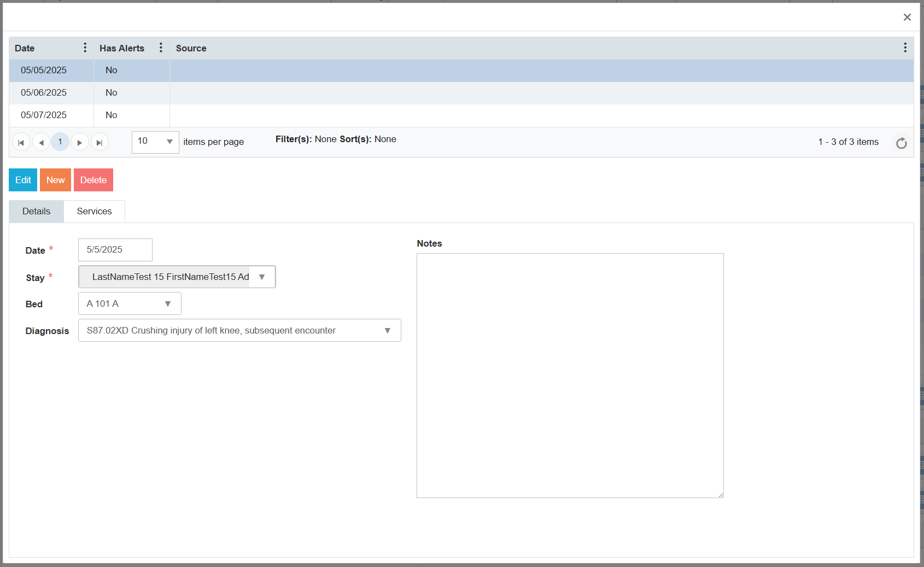The width and height of the screenshot is (924, 567).
Task: Switch to the Details tab
Action: pos(37,212)
